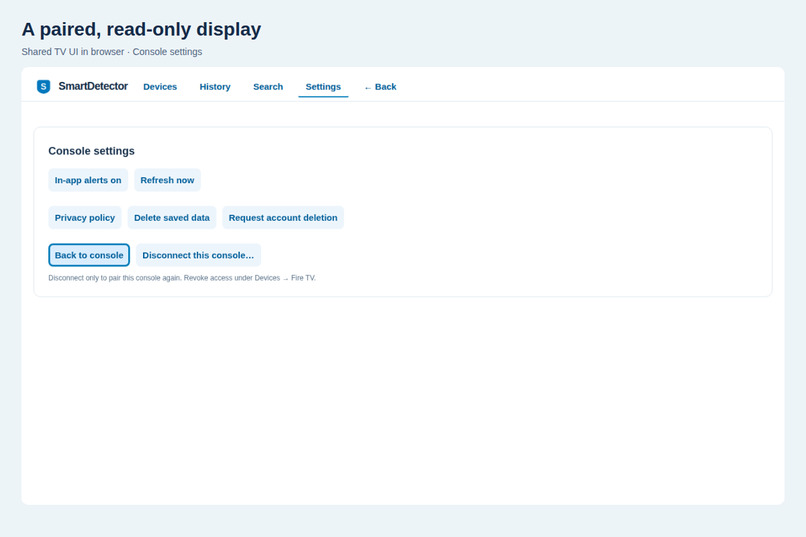Click the subtitle 'Shared TV UI in browser'

point(72,52)
